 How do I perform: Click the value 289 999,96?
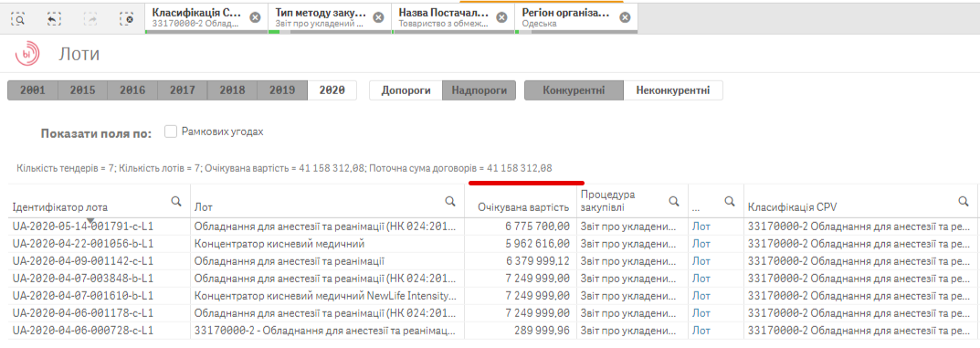(x=543, y=331)
